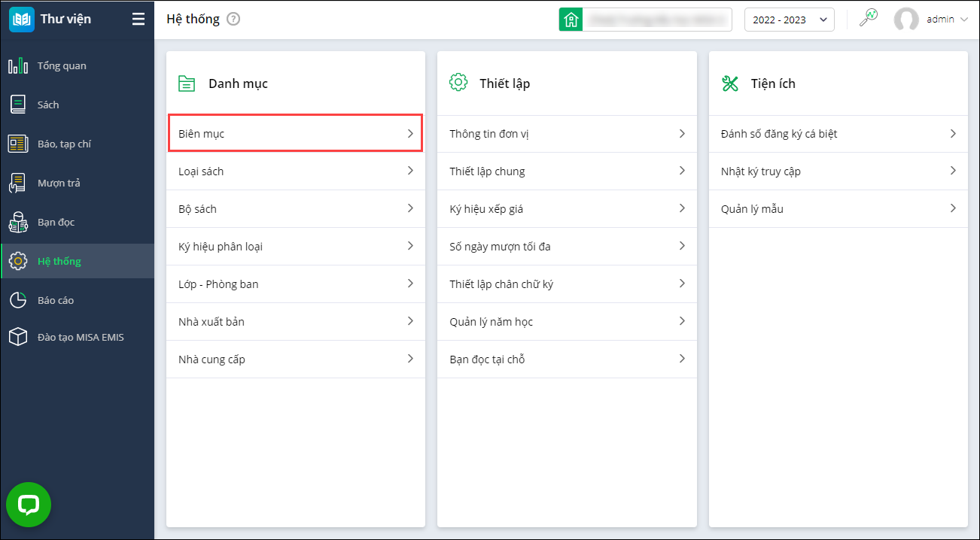
Task: Click the help question mark icon
Action: [x=233, y=20]
